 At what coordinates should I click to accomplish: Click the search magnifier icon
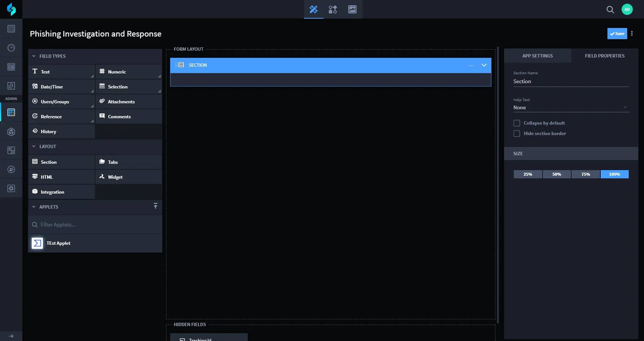point(610,10)
